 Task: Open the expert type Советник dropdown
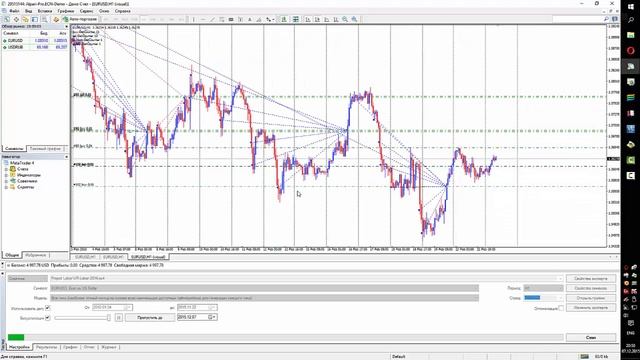tap(28, 278)
